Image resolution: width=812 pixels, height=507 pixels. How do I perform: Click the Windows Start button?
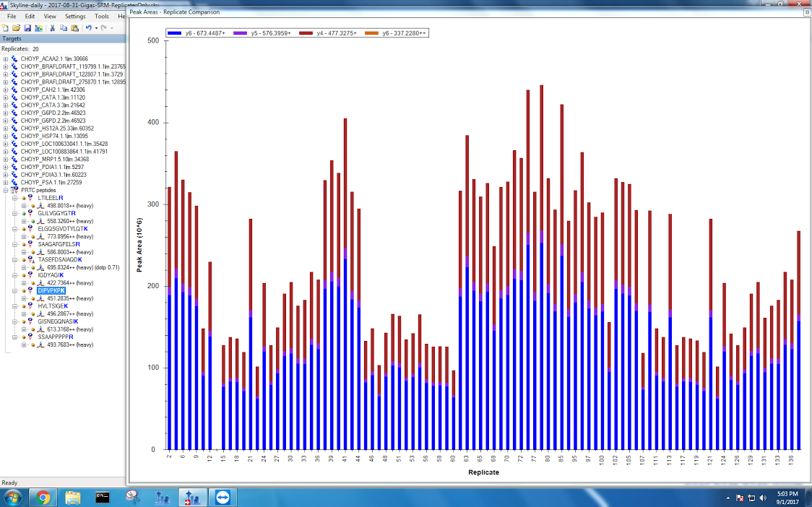12,497
